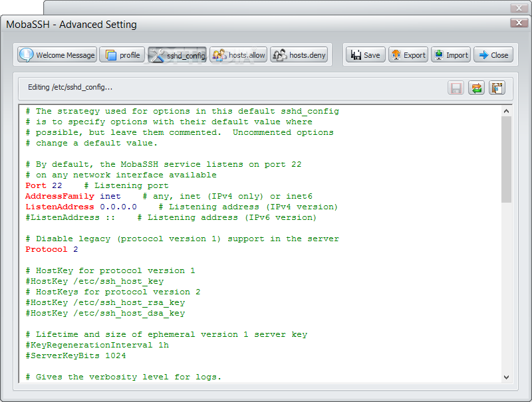Switch to the profile tab
Screen dimensions: 532x402
pyautogui.click(x=122, y=55)
